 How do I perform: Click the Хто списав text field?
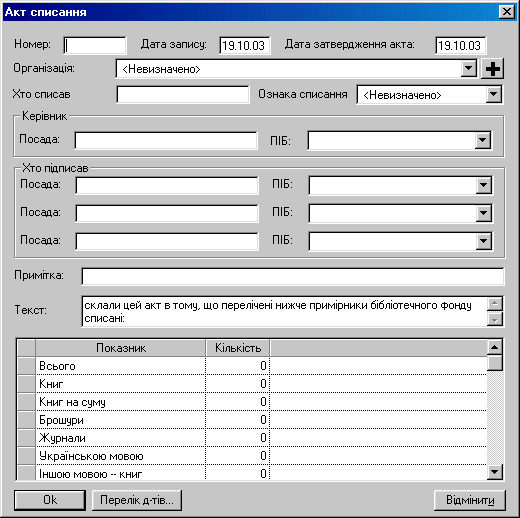click(183, 95)
